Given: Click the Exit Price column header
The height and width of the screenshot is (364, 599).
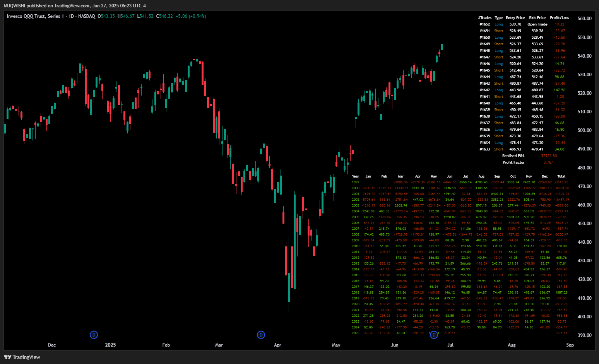Looking at the screenshot, I should tap(537, 18).
